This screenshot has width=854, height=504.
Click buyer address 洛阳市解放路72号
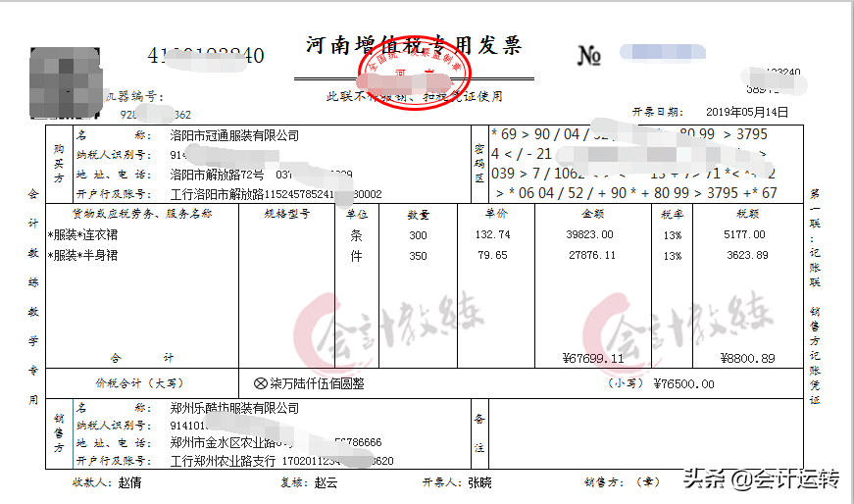217,175
